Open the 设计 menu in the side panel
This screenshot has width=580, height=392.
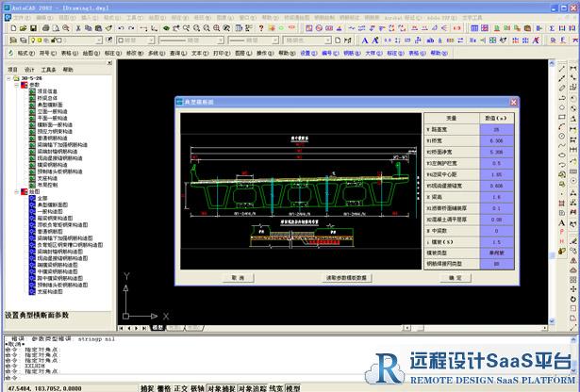tap(29, 69)
